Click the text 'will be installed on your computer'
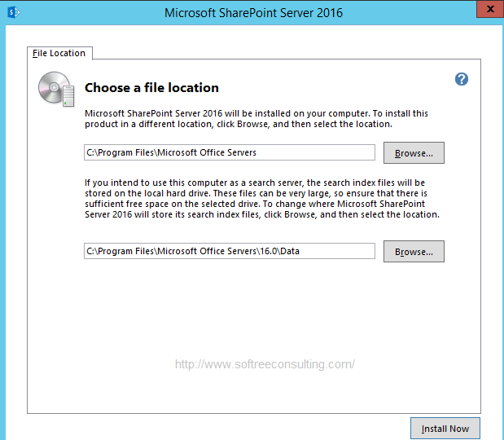This screenshot has height=440, width=504. point(296,113)
